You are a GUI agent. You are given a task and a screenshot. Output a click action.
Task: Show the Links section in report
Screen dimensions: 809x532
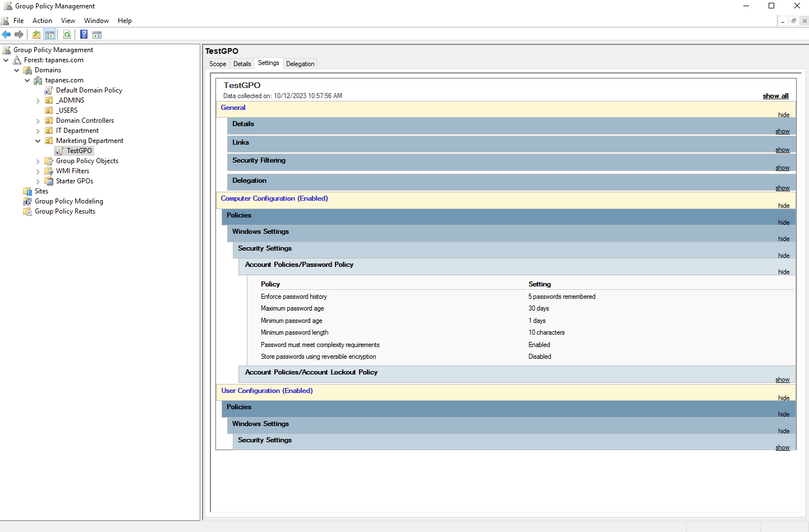click(x=782, y=150)
